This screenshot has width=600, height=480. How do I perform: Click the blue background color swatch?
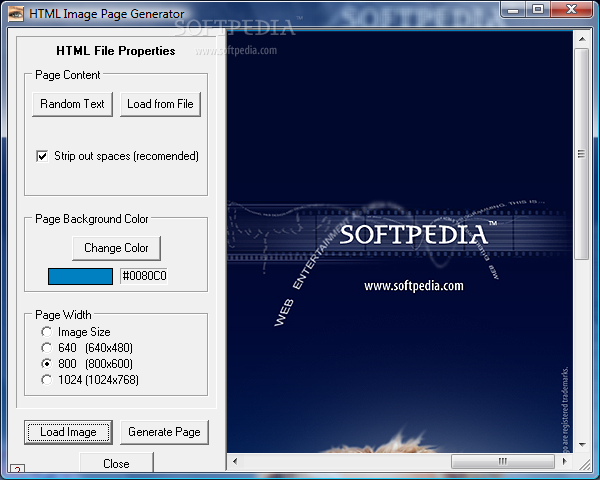[x=80, y=276]
